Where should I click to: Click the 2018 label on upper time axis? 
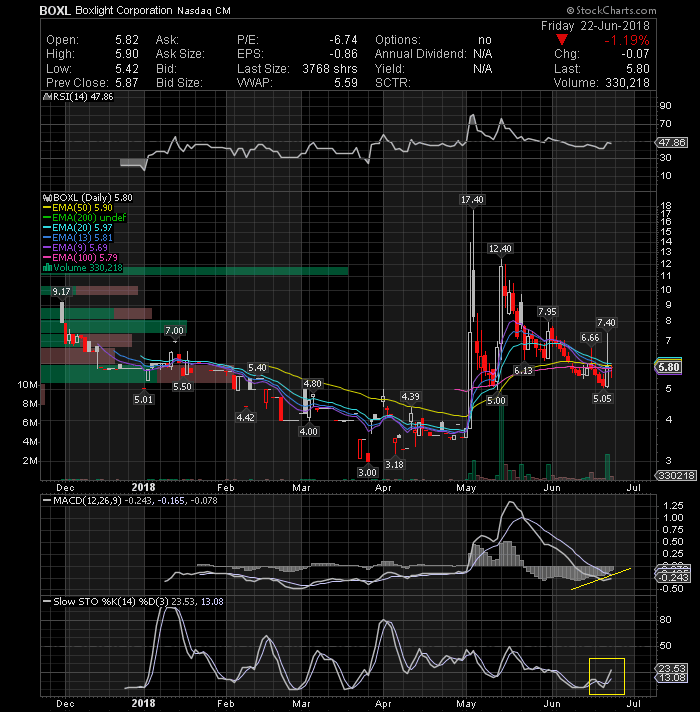(x=143, y=488)
